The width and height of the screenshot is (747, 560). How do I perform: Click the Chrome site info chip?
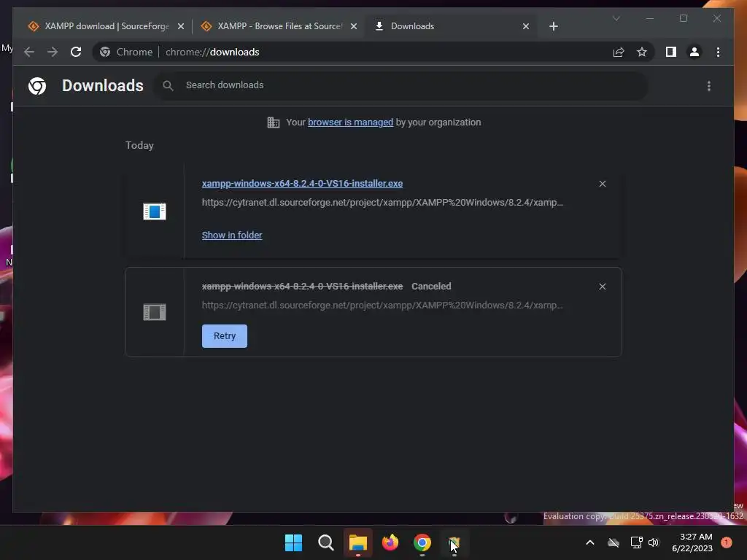pyautogui.click(x=126, y=52)
